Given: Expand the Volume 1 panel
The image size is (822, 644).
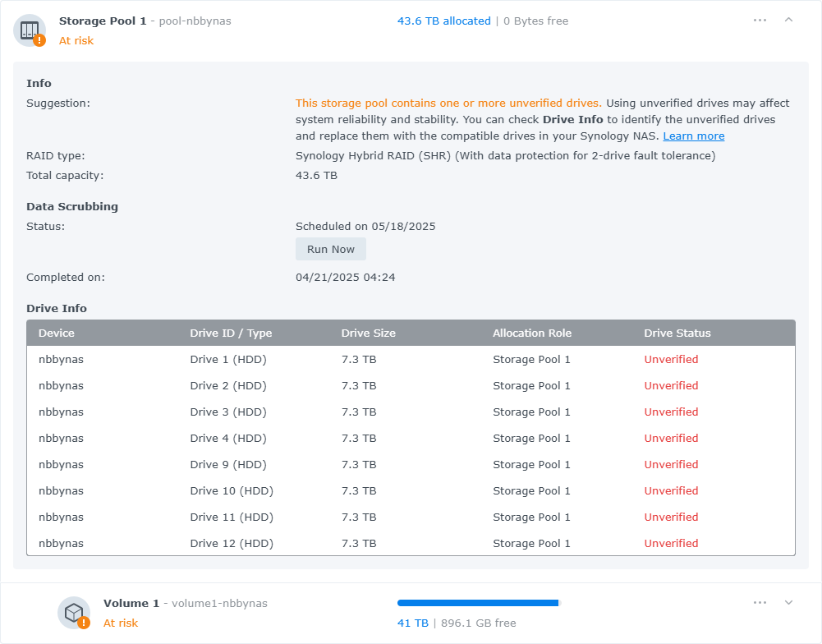Looking at the screenshot, I should [788, 603].
